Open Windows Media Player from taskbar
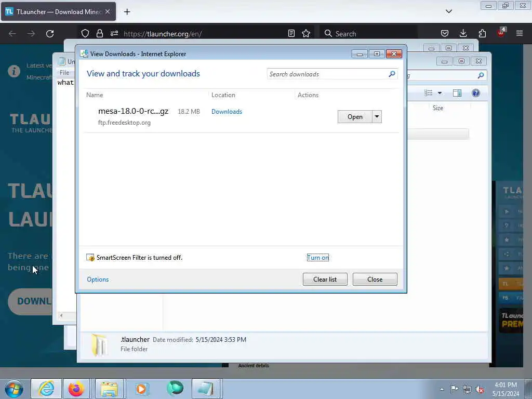The width and height of the screenshot is (532, 399). click(x=141, y=389)
